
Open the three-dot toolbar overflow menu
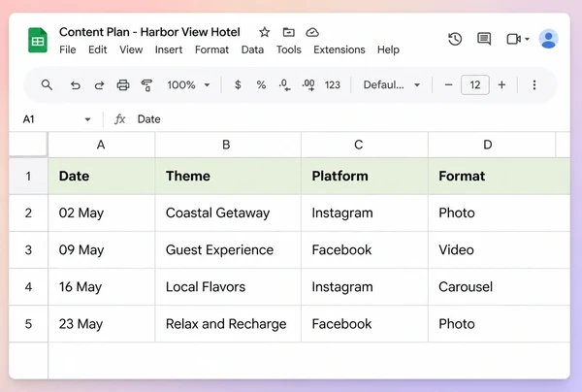pyautogui.click(x=534, y=85)
